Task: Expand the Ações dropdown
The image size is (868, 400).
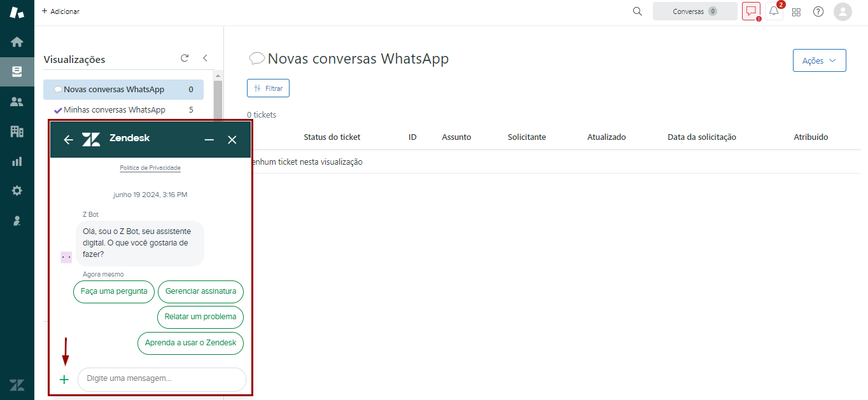Action: point(819,60)
